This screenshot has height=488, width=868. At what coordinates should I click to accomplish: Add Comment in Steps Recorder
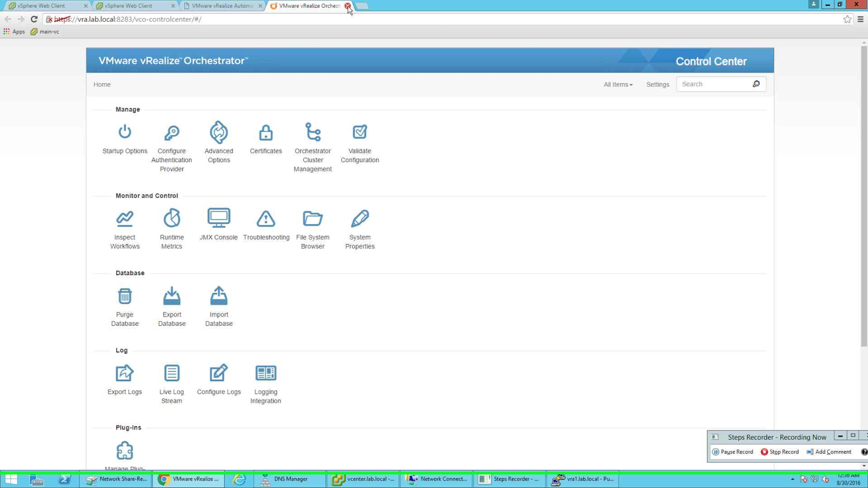coord(828,452)
